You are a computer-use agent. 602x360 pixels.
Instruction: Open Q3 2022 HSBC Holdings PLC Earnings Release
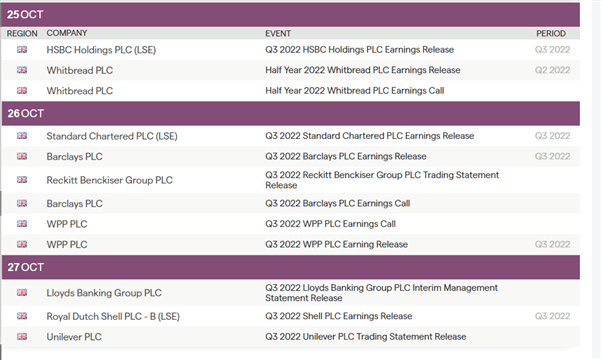pyautogui.click(x=359, y=50)
